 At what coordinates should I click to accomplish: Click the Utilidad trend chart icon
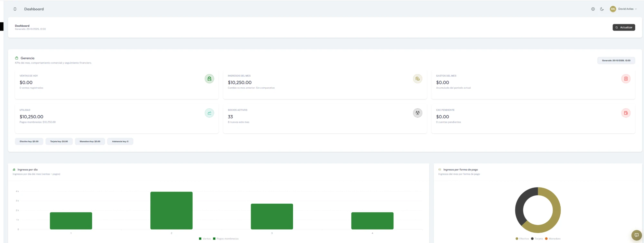tap(209, 113)
